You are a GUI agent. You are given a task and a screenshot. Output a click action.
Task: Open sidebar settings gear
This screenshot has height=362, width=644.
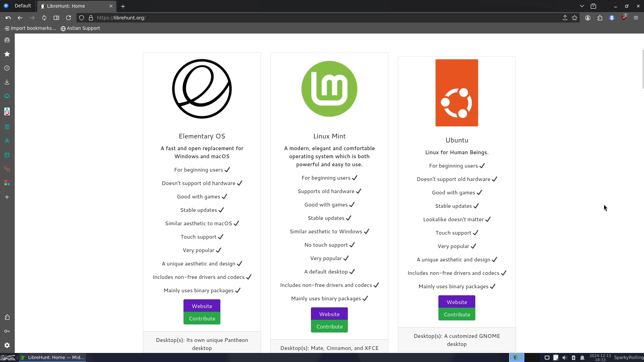[x=7, y=345]
